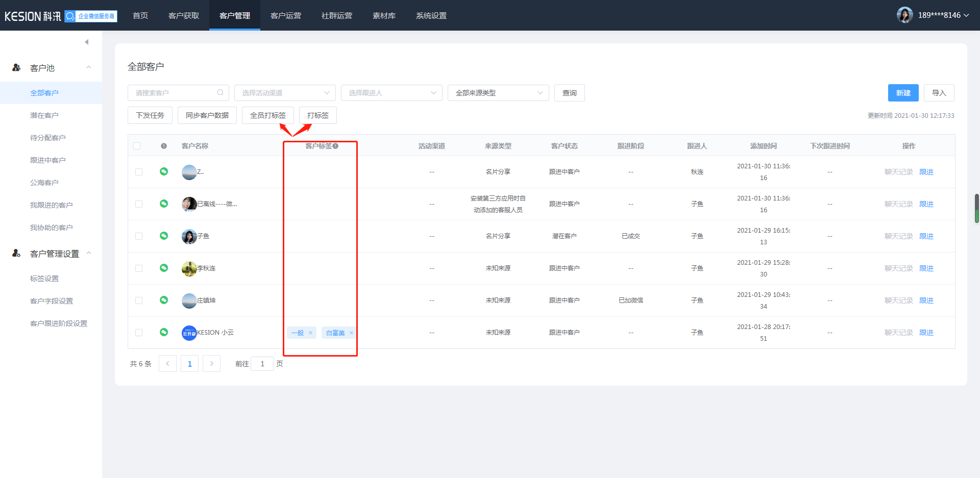Open the KESION 小云 customer avatar
This screenshot has height=478, width=980.
tap(189, 333)
